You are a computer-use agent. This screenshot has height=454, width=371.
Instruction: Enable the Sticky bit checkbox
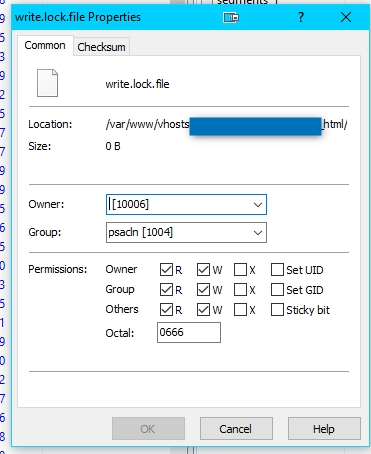click(x=277, y=310)
